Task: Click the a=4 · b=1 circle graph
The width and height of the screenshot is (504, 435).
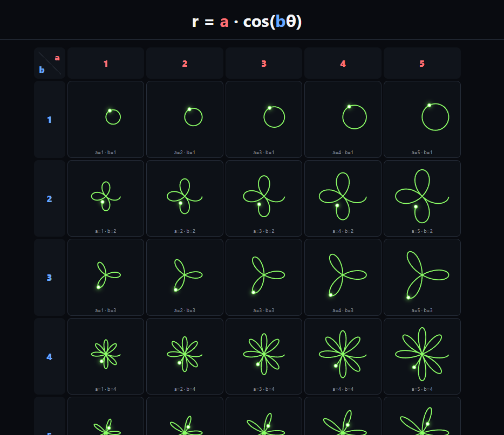Action: pos(343,120)
